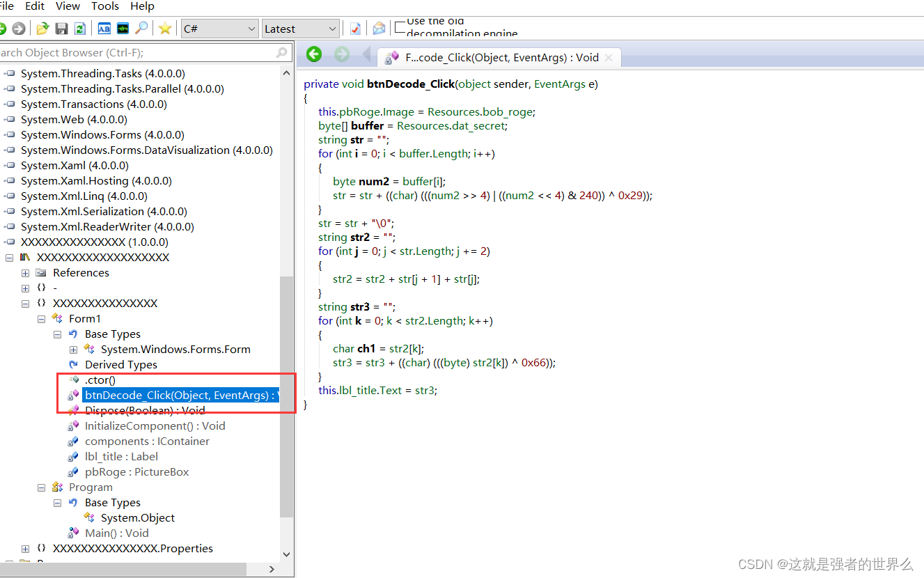
Task: Select pbRoge : PictureBox in tree
Action: click(x=137, y=472)
